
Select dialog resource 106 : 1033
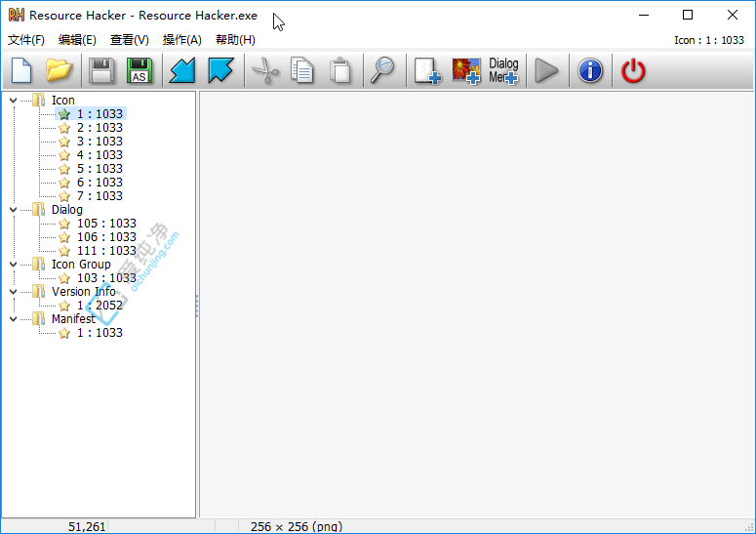click(x=106, y=237)
